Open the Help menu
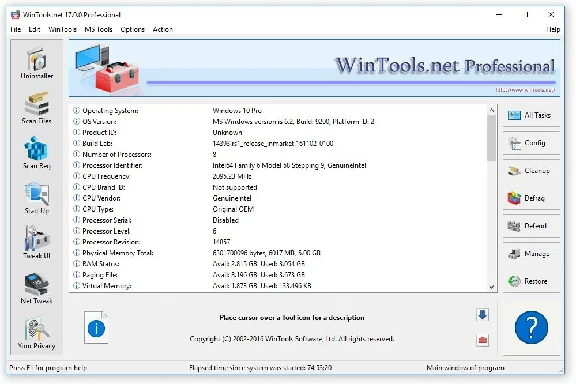The image size is (576, 384). 553,29
